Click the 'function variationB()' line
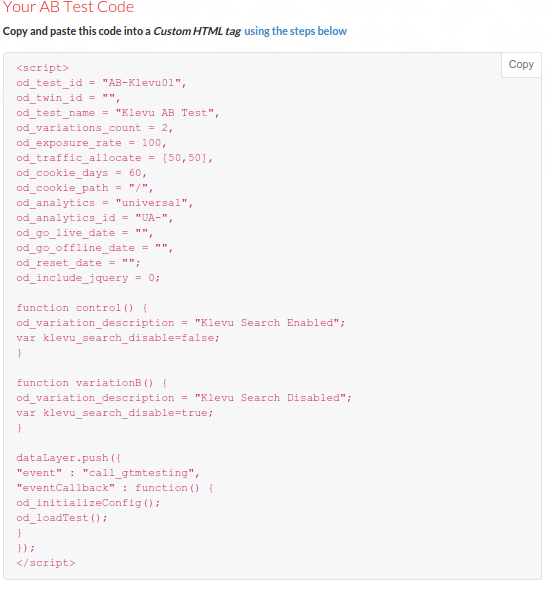 [x=92, y=384]
